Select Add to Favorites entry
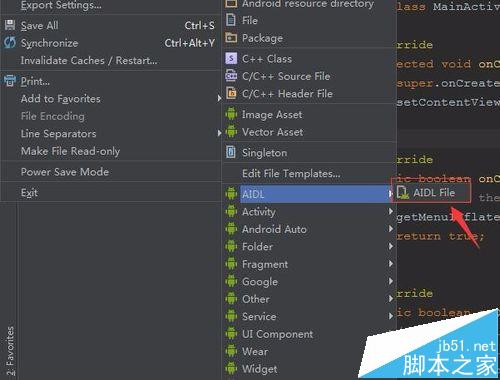 [x=111, y=99]
